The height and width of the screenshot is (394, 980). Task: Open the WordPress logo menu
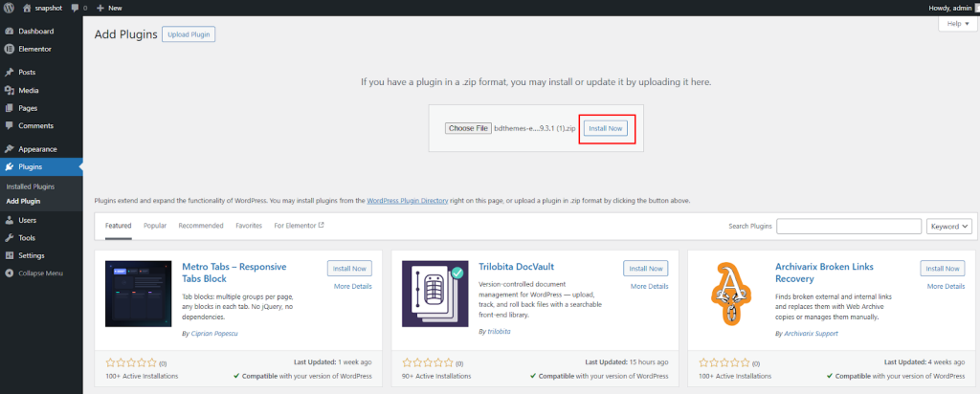[x=9, y=8]
